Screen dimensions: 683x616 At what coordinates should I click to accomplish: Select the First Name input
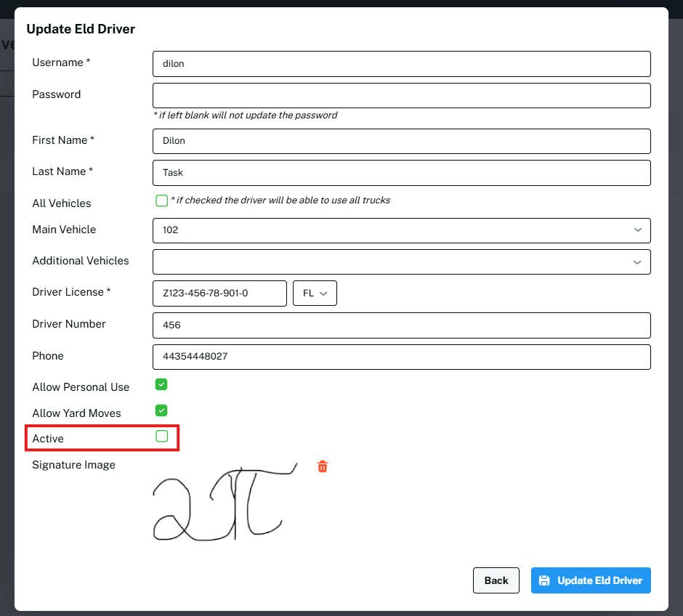401,141
